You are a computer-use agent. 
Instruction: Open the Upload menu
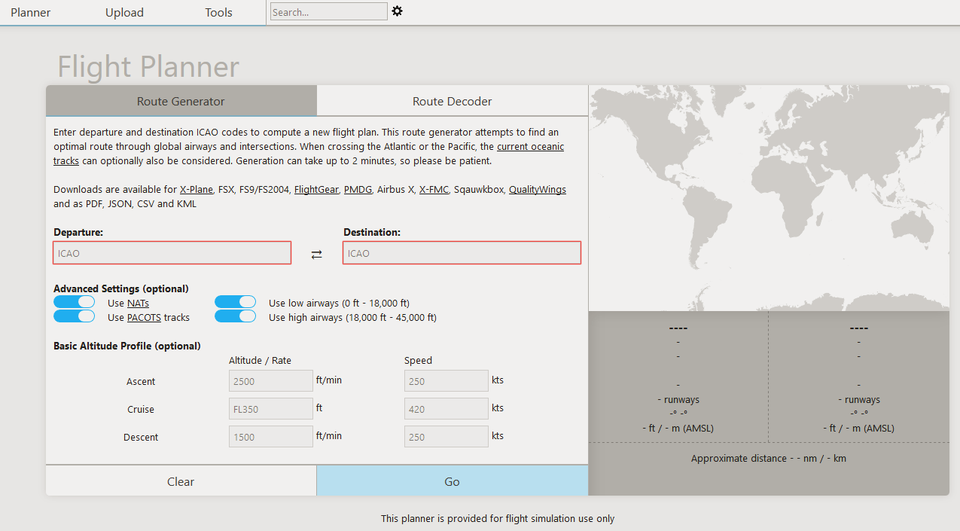tap(124, 13)
